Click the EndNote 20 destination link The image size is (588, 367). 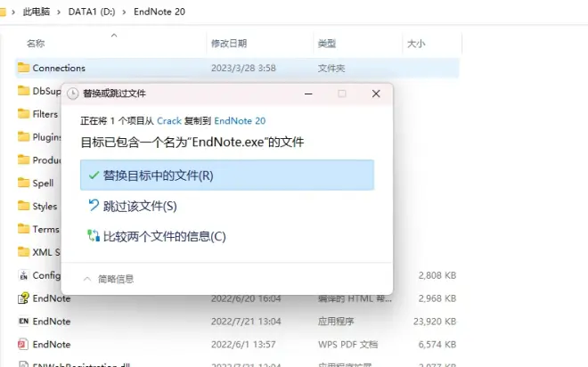coord(240,121)
